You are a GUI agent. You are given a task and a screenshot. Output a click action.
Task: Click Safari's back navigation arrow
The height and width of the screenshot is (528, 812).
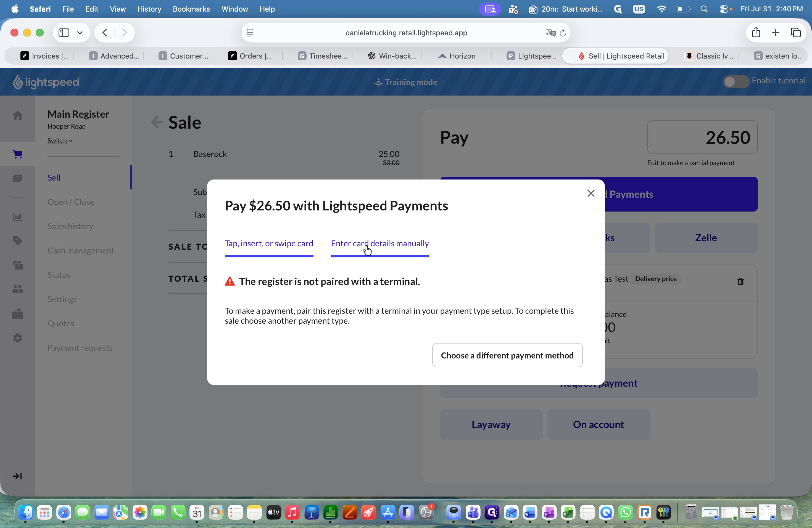pyautogui.click(x=105, y=32)
